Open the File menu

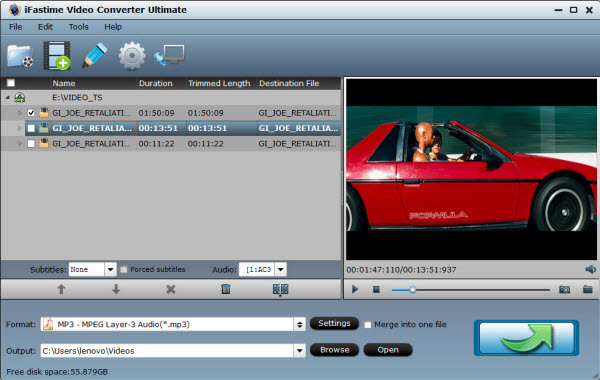(x=16, y=27)
